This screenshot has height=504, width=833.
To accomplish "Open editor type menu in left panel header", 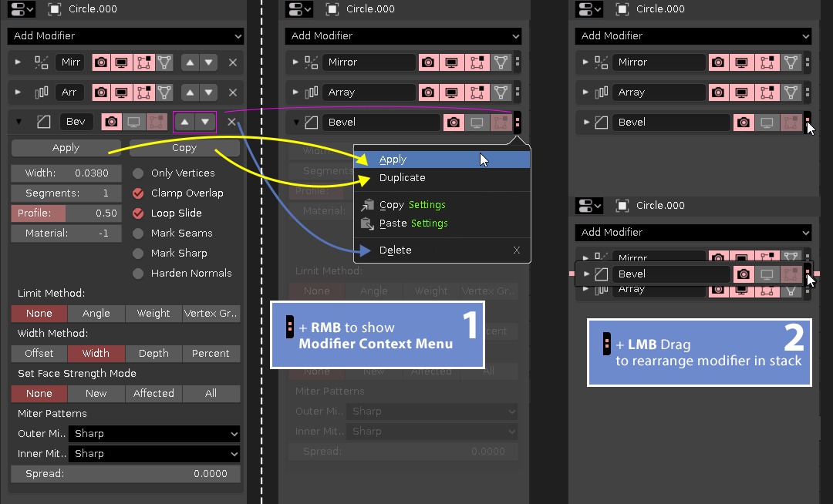I will (22, 9).
